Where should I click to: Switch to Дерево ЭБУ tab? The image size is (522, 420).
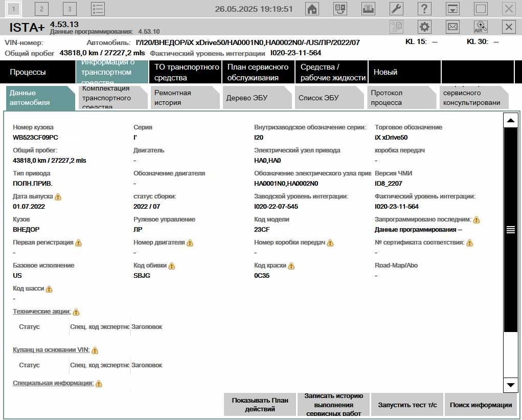(x=257, y=98)
